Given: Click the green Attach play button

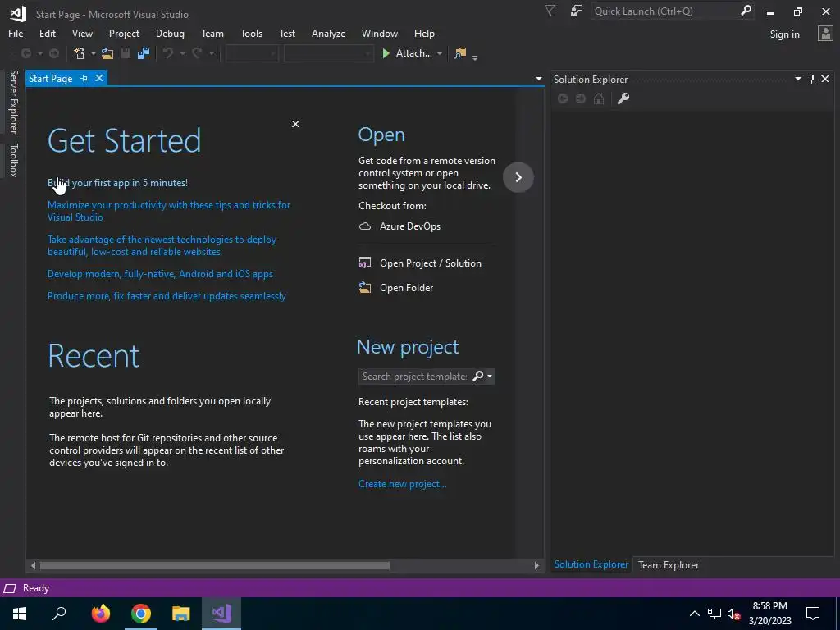Looking at the screenshot, I should [x=386, y=53].
